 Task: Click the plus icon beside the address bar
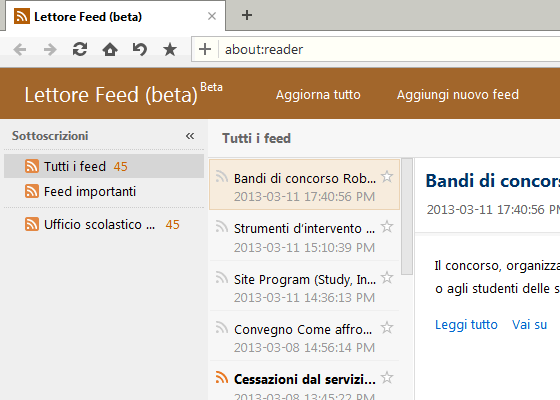205,49
